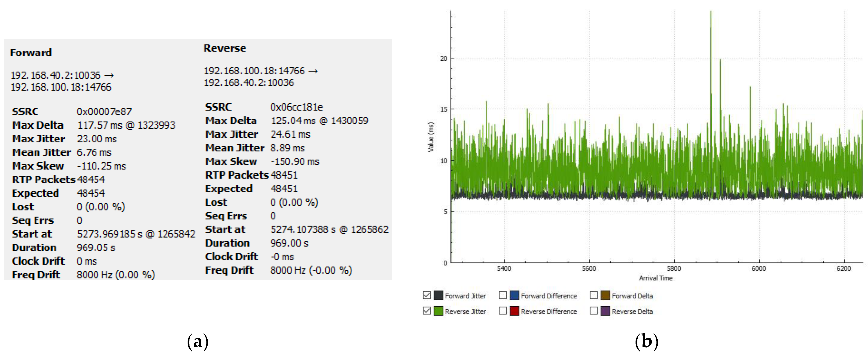Uncheck the Forward Jitter checkbox
868x354 pixels.
(427, 295)
